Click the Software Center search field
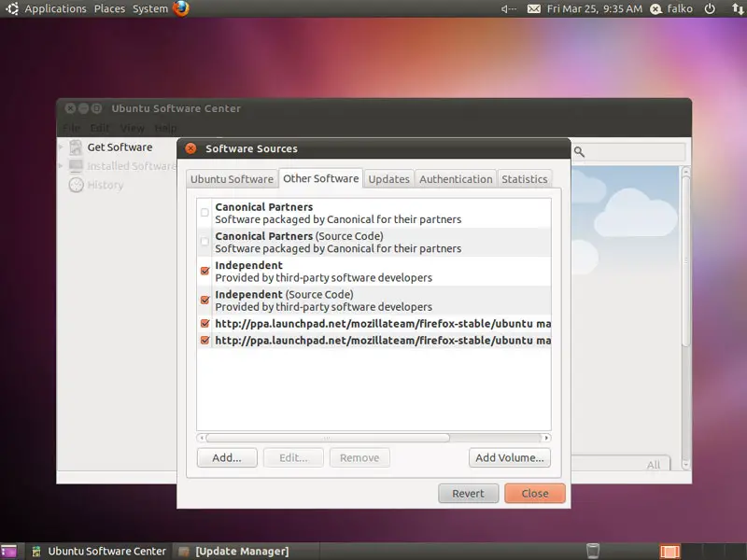Screen dimensions: 747x560 [628, 152]
